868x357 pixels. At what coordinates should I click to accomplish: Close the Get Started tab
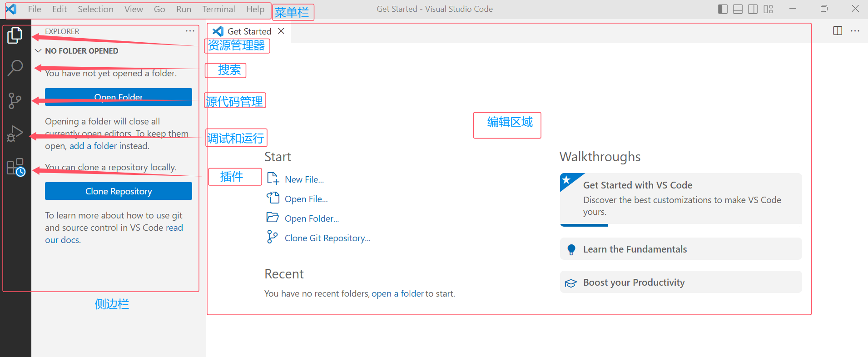[281, 31]
